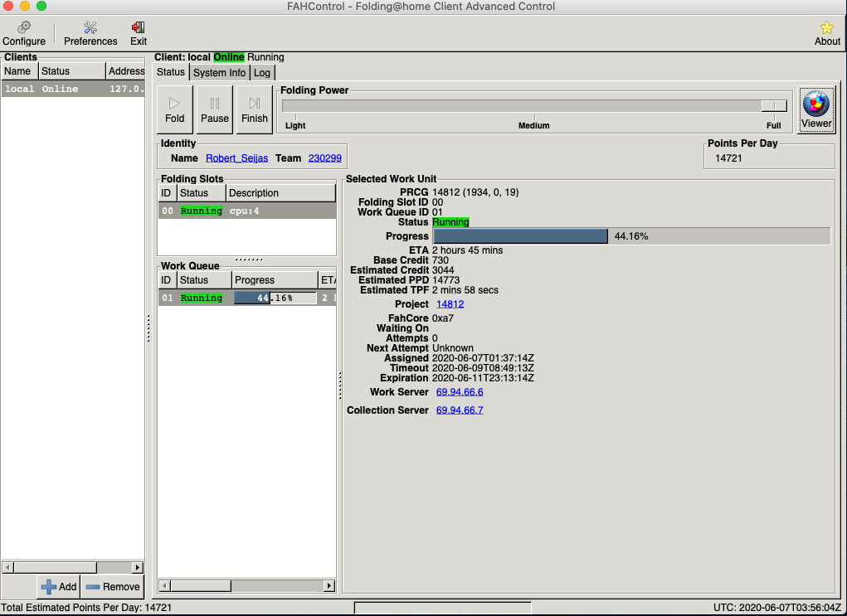The width and height of the screenshot is (847, 616).
Task: Pause folding with the Pause button
Action: tap(214, 109)
